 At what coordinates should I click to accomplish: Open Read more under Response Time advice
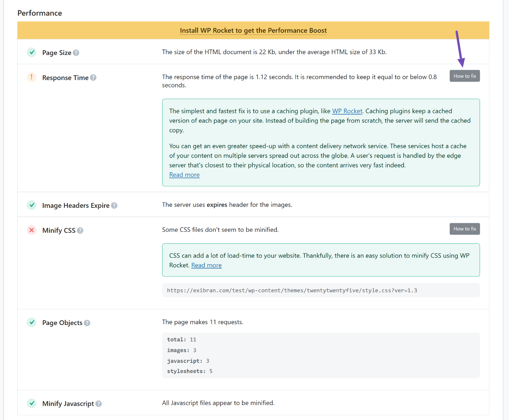pyautogui.click(x=184, y=175)
